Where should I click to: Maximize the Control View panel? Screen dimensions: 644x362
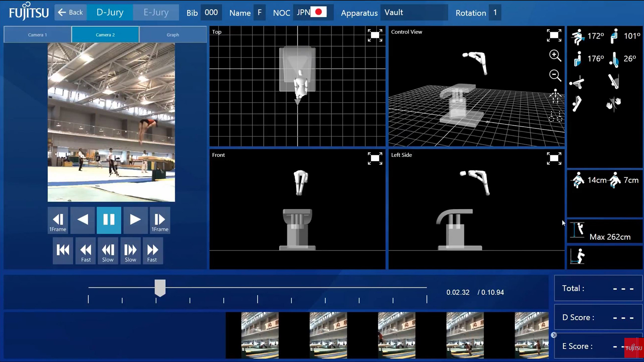coord(554,35)
